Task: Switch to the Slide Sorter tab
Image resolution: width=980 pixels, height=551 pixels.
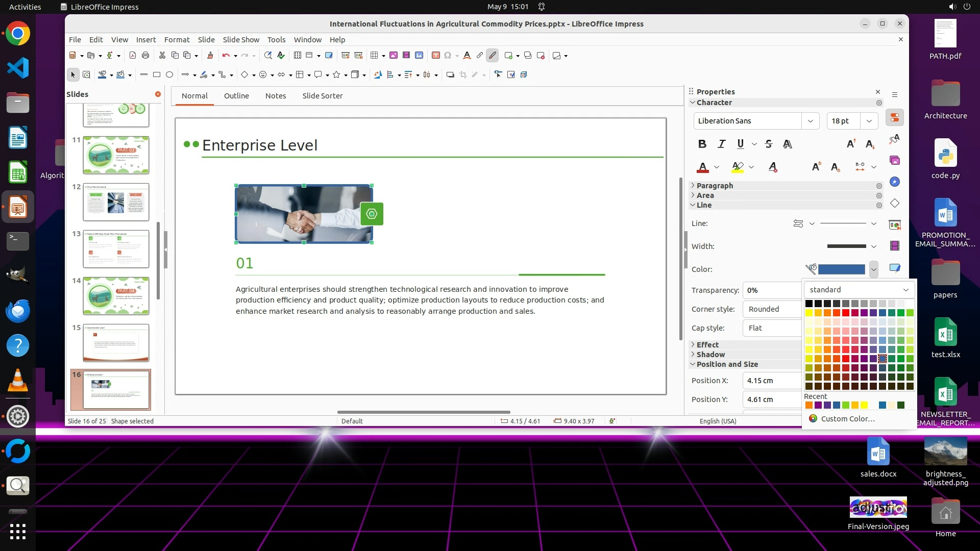Action: (x=322, y=95)
